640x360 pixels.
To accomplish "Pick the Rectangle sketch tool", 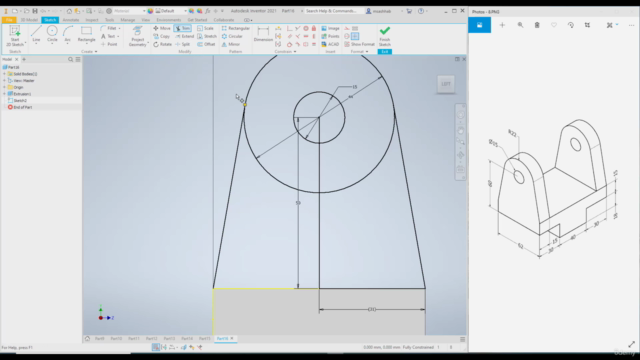I will pos(86,34).
